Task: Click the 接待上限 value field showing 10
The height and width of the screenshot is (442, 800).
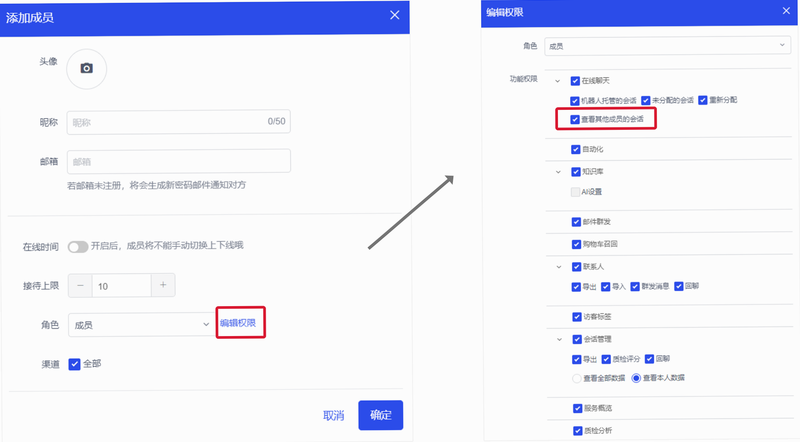Action: pos(121,286)
